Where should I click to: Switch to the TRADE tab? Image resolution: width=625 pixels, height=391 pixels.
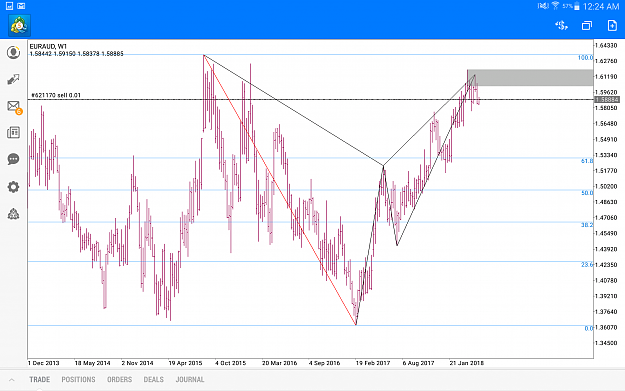[x=39, y=379]
